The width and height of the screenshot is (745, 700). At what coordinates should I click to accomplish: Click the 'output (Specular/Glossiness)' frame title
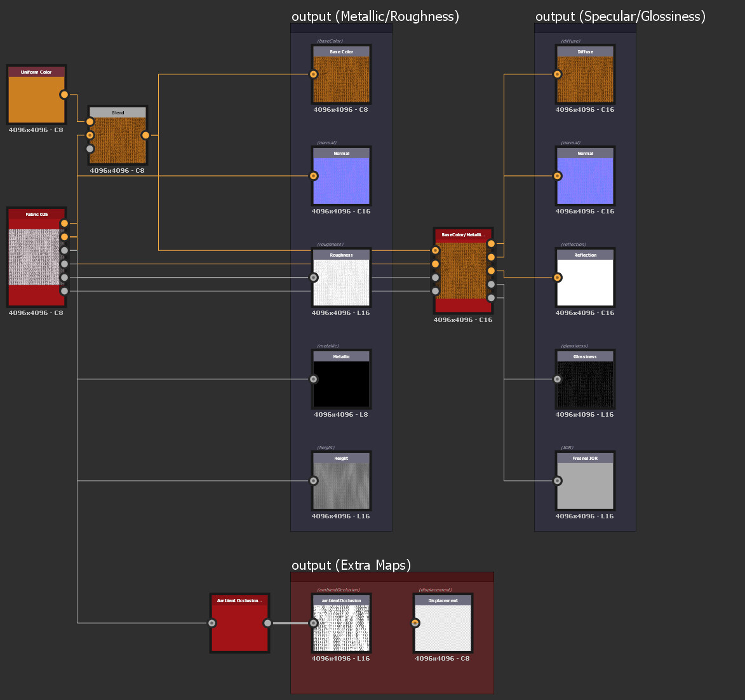click(x=621, y=17)
